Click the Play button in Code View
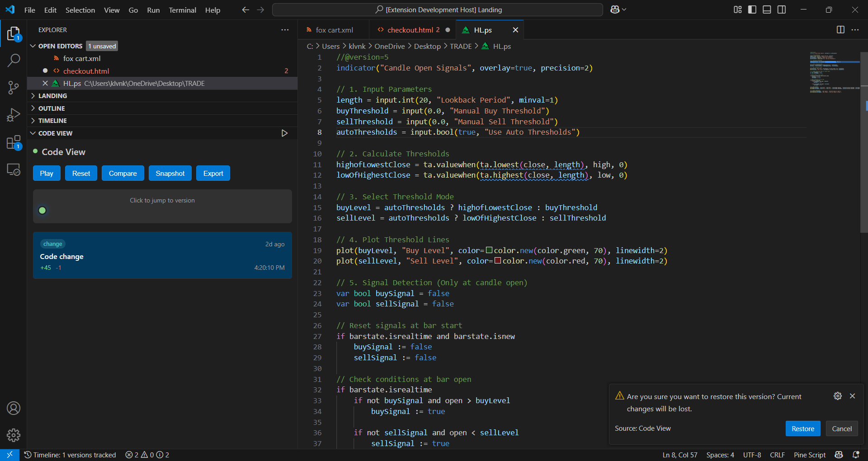The image size is (868, 461). (x=47, y=173)
